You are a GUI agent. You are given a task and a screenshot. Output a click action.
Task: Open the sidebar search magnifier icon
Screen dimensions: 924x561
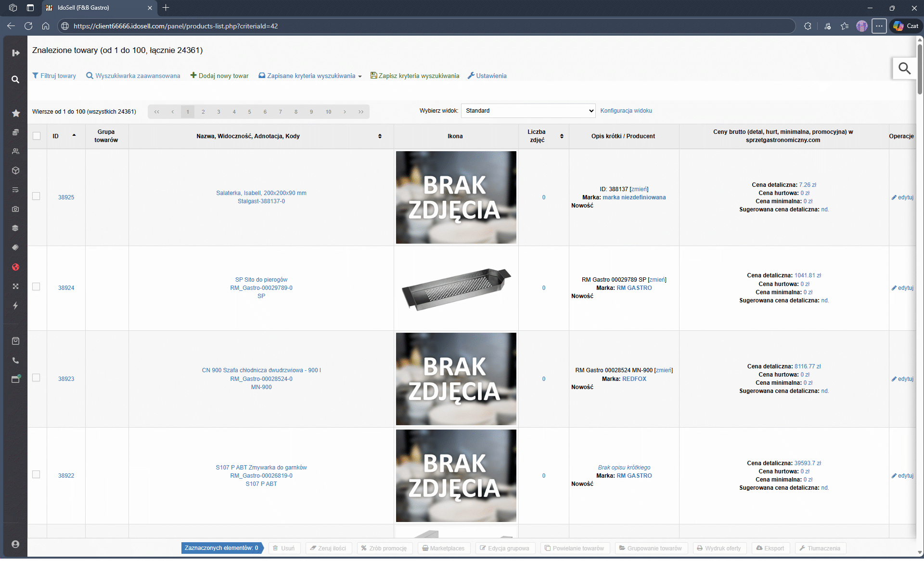(15, 79)
